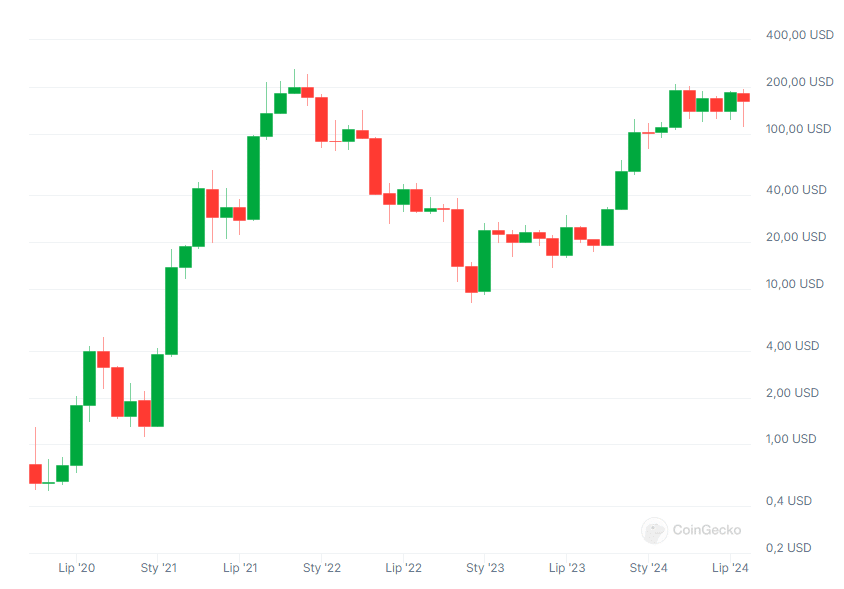Click the Lip '21 time axis label
The height and width of the screenshot is (589, 844).
240,568
